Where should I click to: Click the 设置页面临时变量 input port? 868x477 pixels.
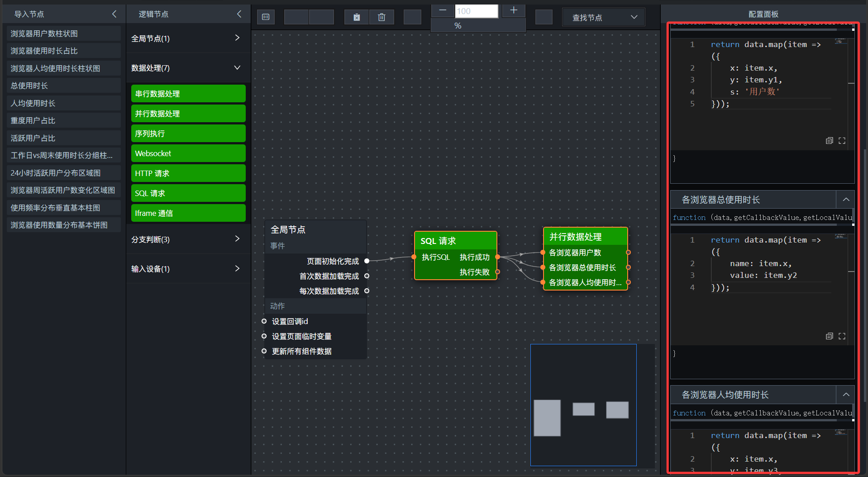[x=264, y=336]
